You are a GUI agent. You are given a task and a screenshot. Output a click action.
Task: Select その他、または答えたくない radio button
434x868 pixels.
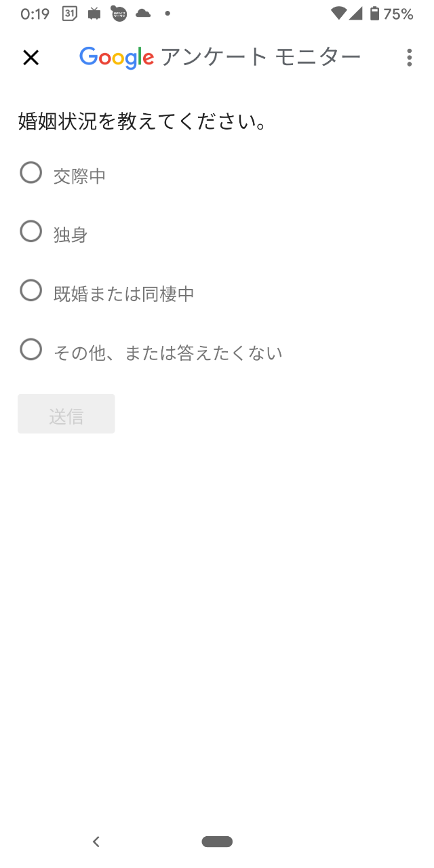[31, 350]
